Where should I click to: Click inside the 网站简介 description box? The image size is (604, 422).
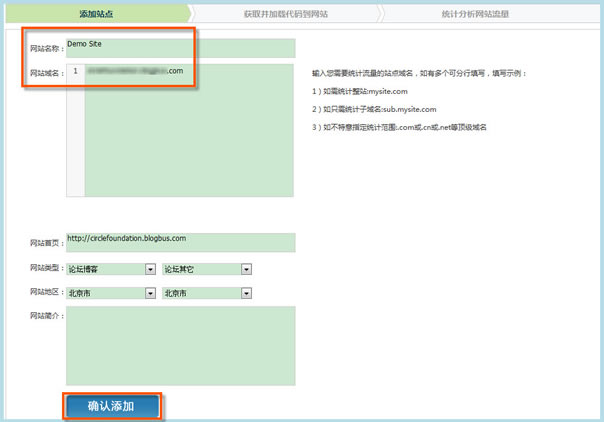coord(180,345)
